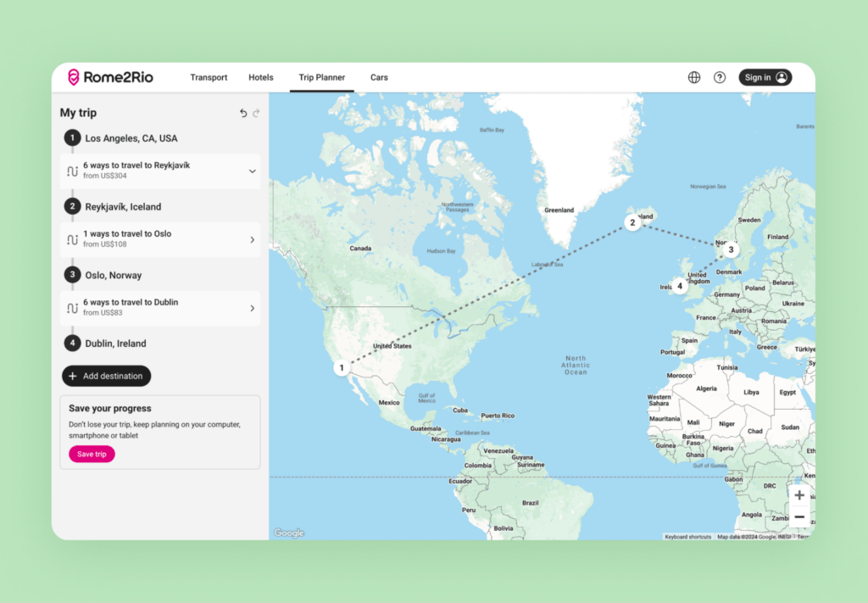Go to the Hotels tab
The width and height of the screenshot is (868, 603).
261,77
